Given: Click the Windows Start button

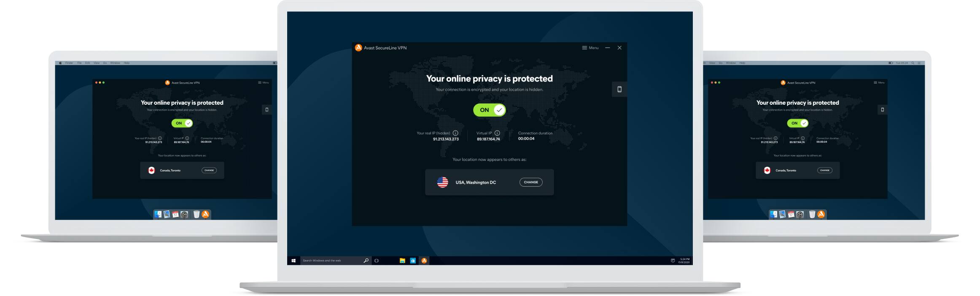Looking at the screenshot, I should (293, 261).
